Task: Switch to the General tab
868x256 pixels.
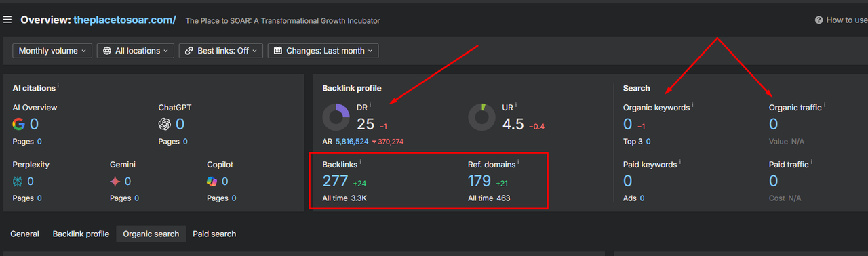Action: coord(24,234)
